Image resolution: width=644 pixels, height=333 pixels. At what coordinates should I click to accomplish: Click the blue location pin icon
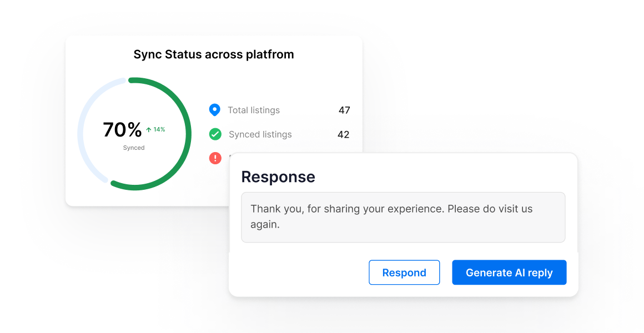point(214,110)
